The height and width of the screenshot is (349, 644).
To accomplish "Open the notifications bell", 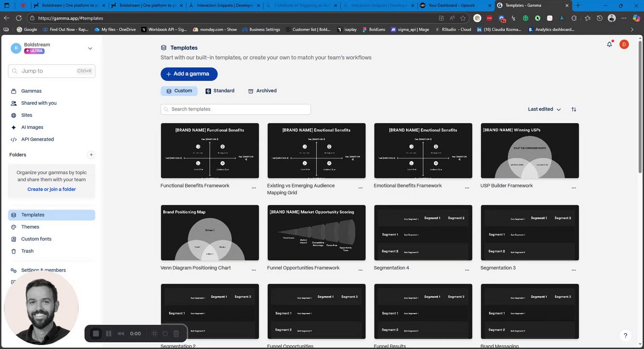I will point(610,45).
